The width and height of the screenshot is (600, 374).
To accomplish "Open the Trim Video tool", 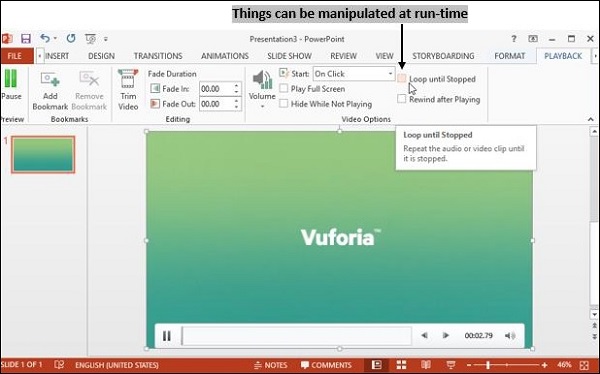I will coord(128,90).
